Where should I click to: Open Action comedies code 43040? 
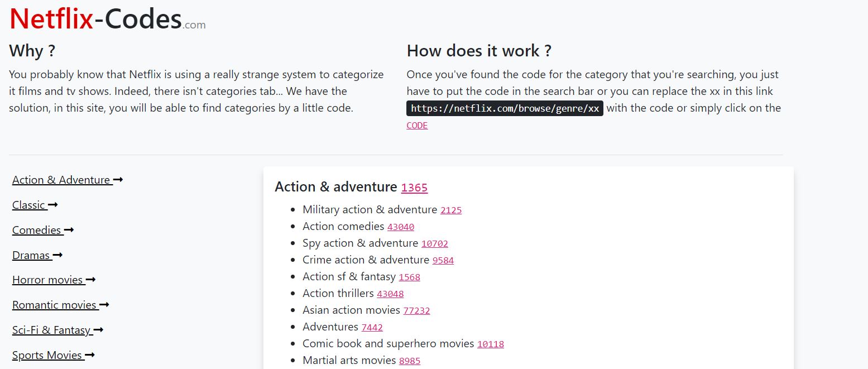[x=401, y=227]
